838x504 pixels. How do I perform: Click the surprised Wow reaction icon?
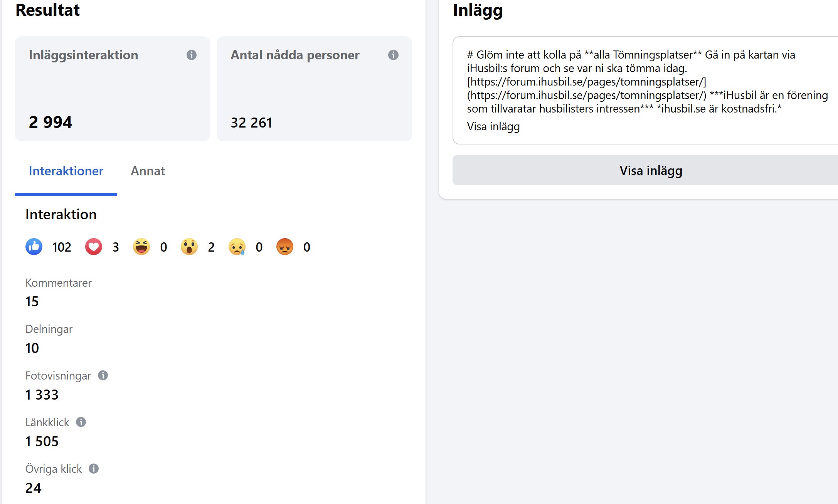pos(189,247)
